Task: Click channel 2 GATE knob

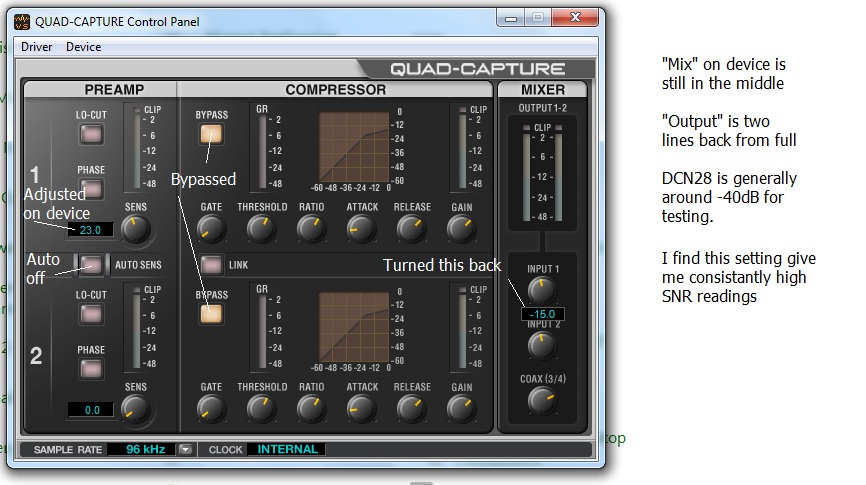Action: pos(211,409)
